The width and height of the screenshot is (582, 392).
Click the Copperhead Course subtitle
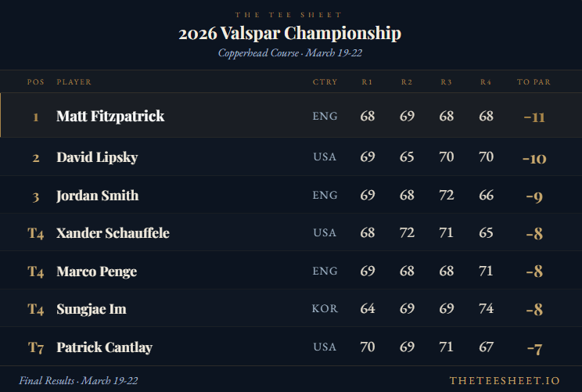(290, 53)
